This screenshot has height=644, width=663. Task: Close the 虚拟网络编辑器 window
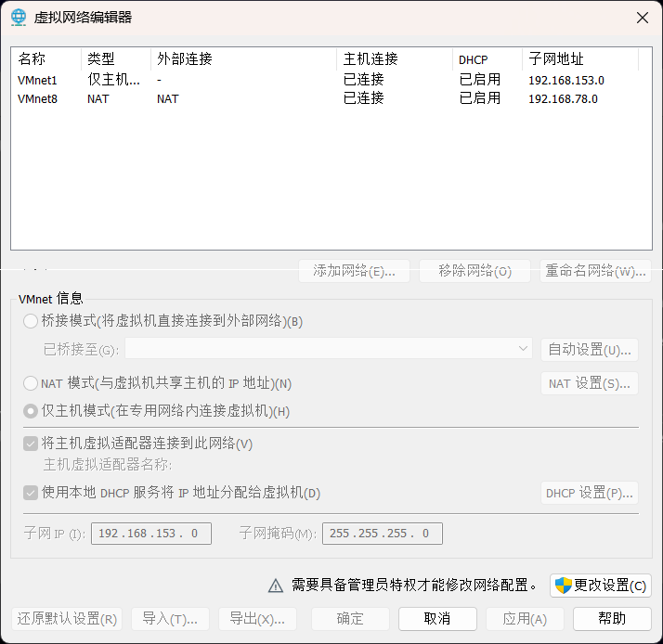pyautogui.click(x=643, y=18)
